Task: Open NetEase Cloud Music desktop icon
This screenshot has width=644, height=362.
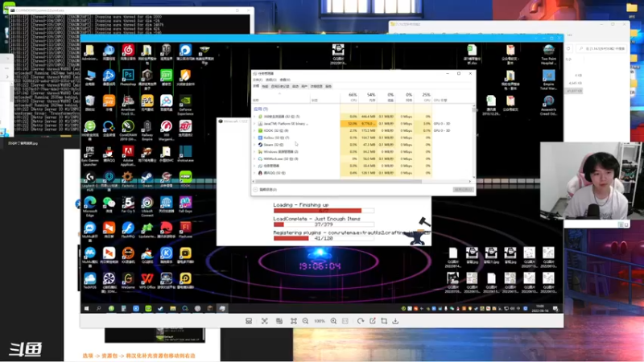Action: pyautogui.click(x=128, y=52)
